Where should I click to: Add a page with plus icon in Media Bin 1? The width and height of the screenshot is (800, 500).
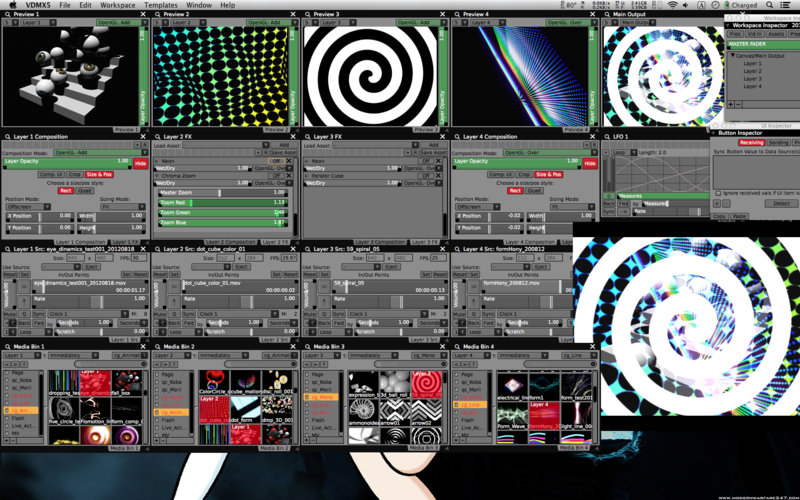7,440
